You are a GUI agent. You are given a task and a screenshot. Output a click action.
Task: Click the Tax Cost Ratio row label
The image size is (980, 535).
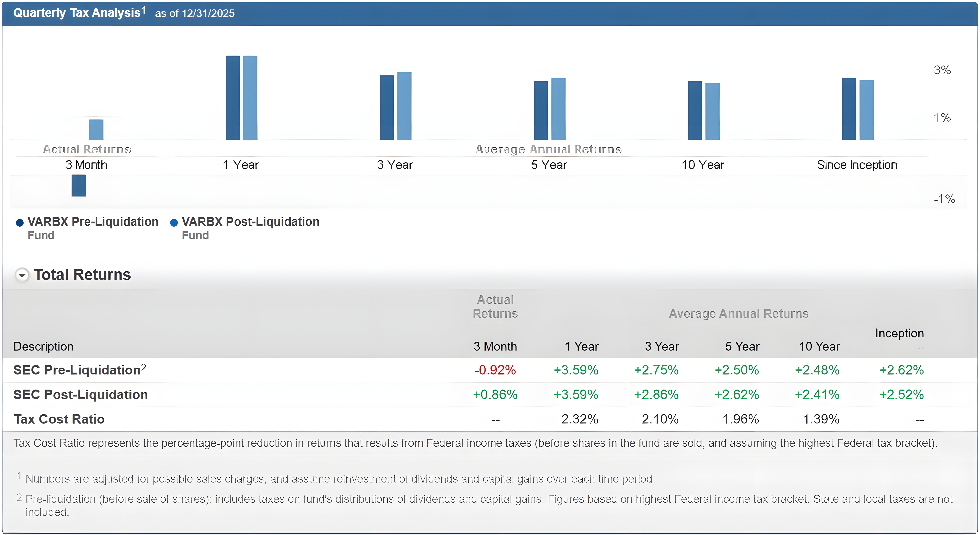(59, 419)
